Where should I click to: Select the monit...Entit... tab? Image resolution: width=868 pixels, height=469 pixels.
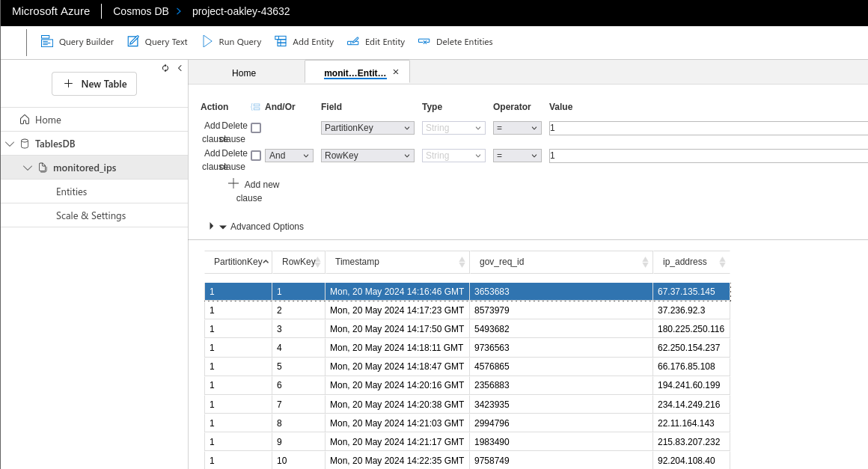[x=355, y=73]
